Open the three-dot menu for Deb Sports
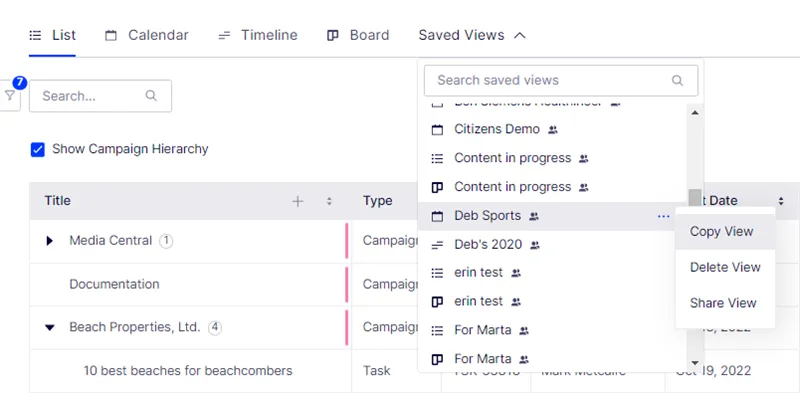The height and width of the screenshot is (393, 800). tap(663, 216)
